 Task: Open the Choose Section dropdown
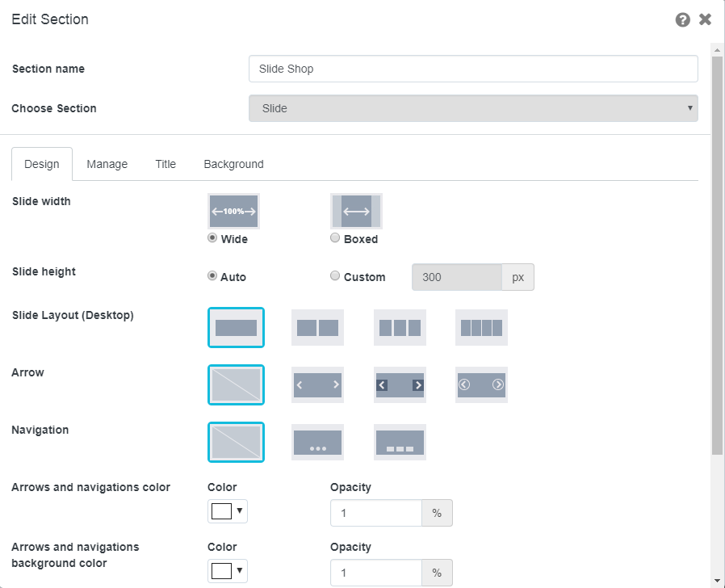473,108
